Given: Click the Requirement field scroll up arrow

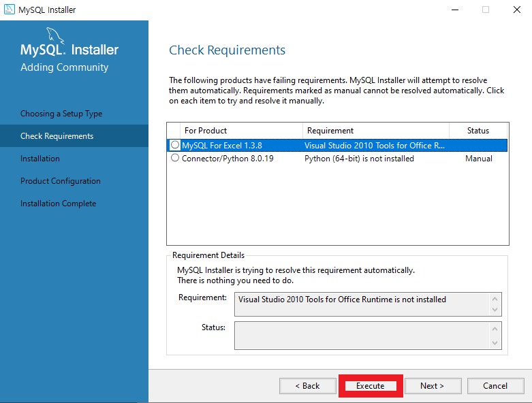Looking at the screenshot, I should point(495,299).
